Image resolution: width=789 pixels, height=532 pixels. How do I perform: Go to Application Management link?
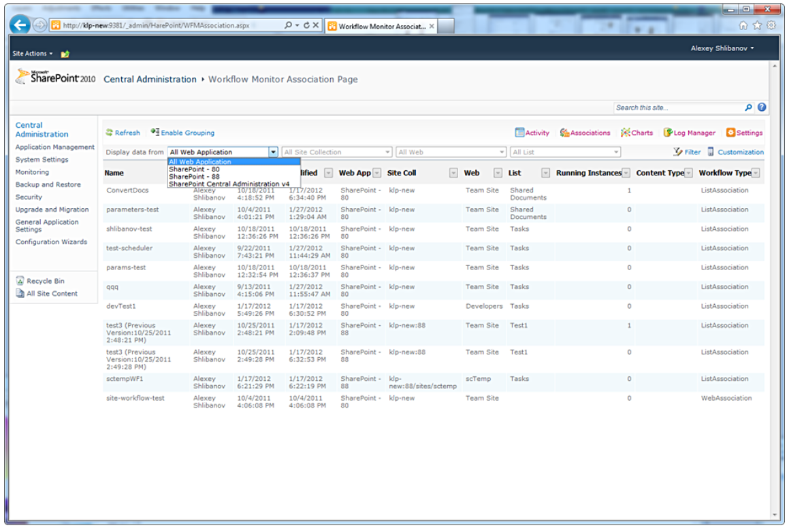(54, 147)
